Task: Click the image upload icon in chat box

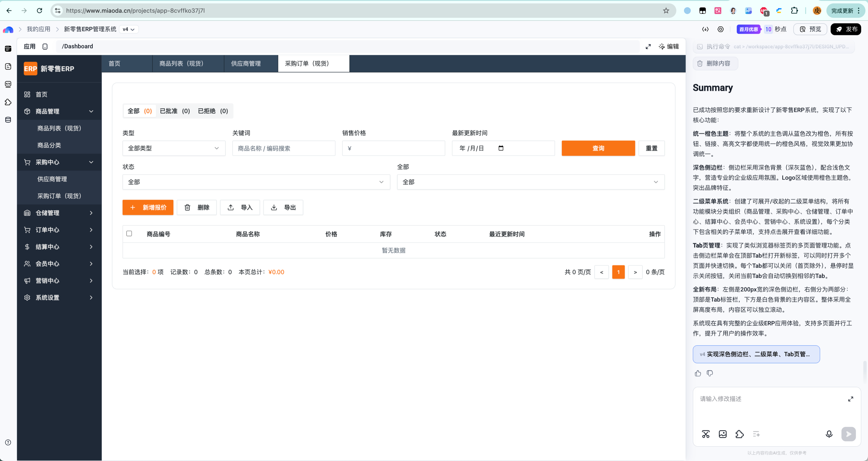Action: (x=722, y=434)
